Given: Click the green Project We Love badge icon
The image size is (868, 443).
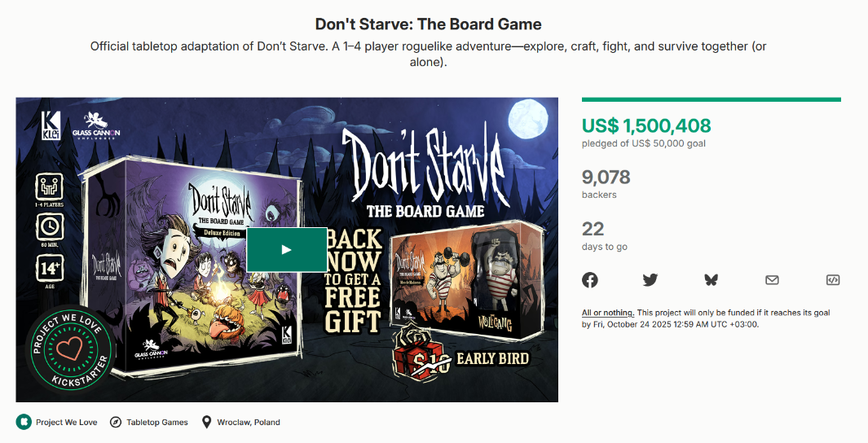Looking at the screenshot, I should coord(24,422).
